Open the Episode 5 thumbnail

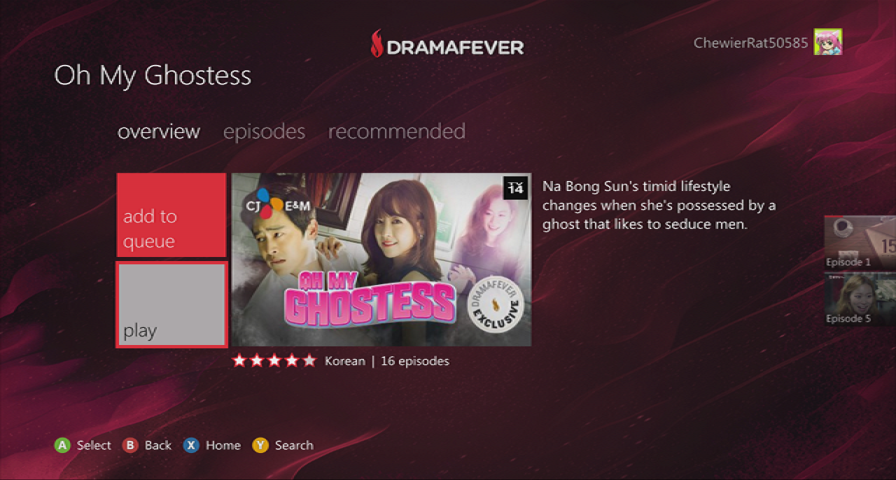pos(859,299)
